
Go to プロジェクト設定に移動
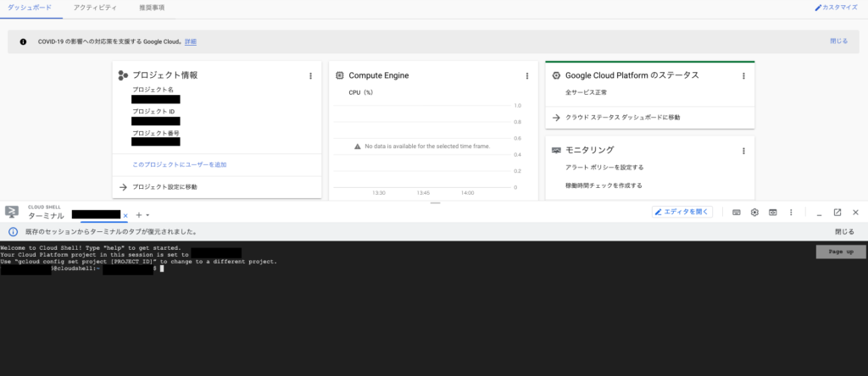point(164,187)
